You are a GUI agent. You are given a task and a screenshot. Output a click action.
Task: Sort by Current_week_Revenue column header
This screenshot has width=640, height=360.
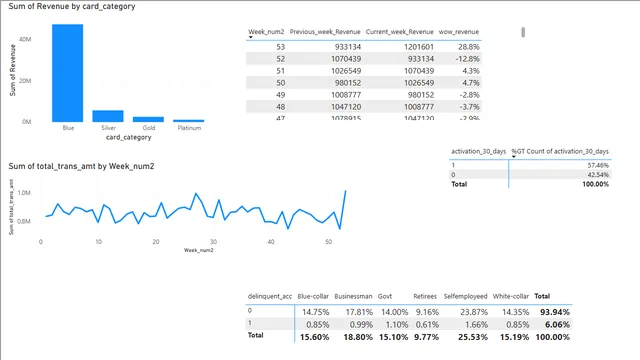pyautogui.click(x=400, y=32)
